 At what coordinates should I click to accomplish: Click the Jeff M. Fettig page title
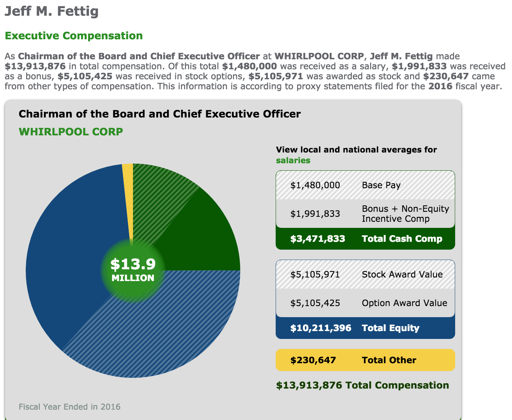(51, 11)
